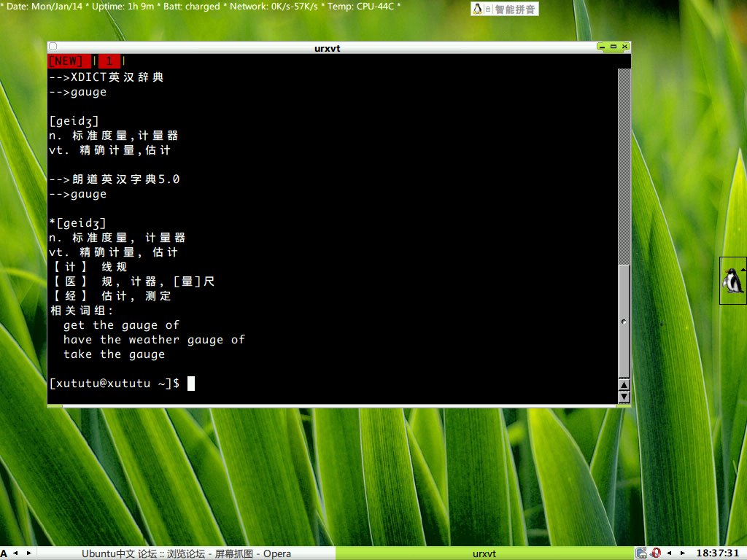Click the [xututu@xututu ~]$ shell prompt
747x560 pixels.
[x=115, y=384]
